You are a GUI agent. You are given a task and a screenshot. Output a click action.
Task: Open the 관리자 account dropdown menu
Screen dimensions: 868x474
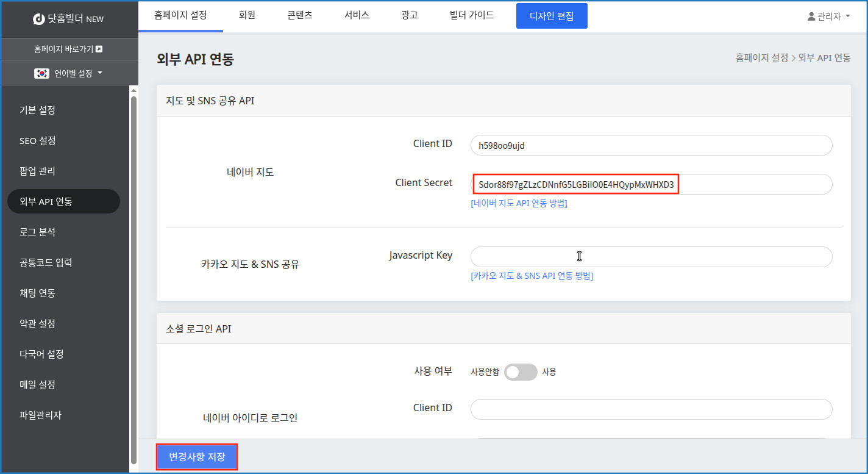pos(829,16)
